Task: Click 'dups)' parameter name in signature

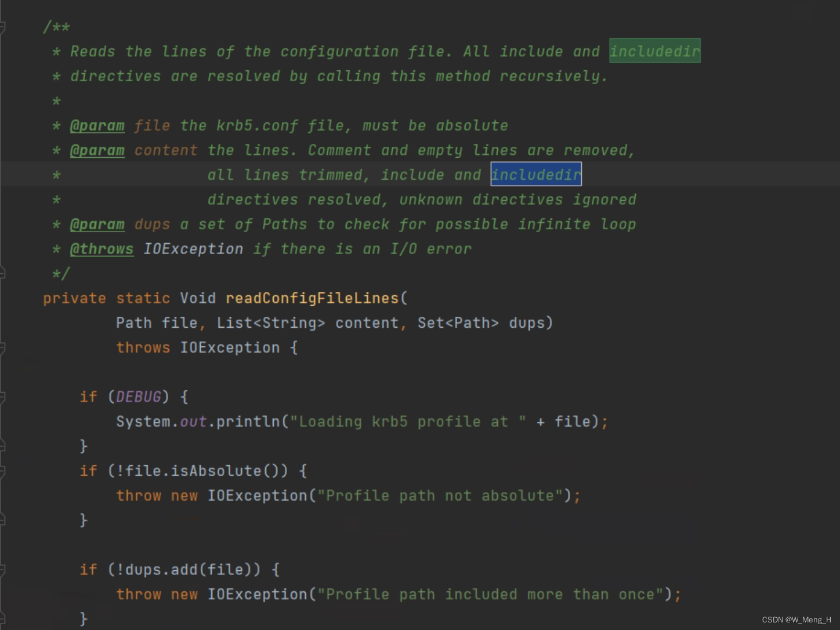Action: coord(531,323)
